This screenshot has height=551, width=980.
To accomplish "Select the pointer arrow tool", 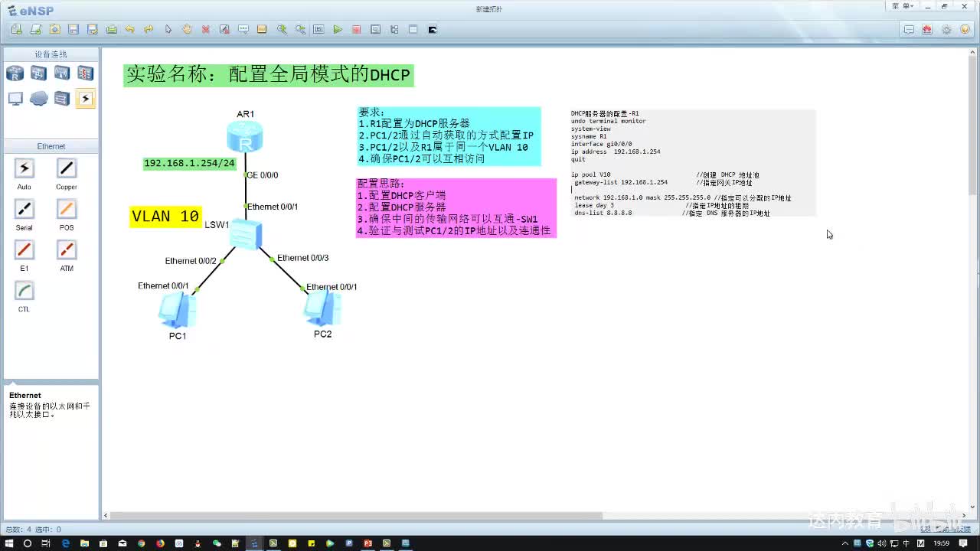I will [x=168, y=29].
